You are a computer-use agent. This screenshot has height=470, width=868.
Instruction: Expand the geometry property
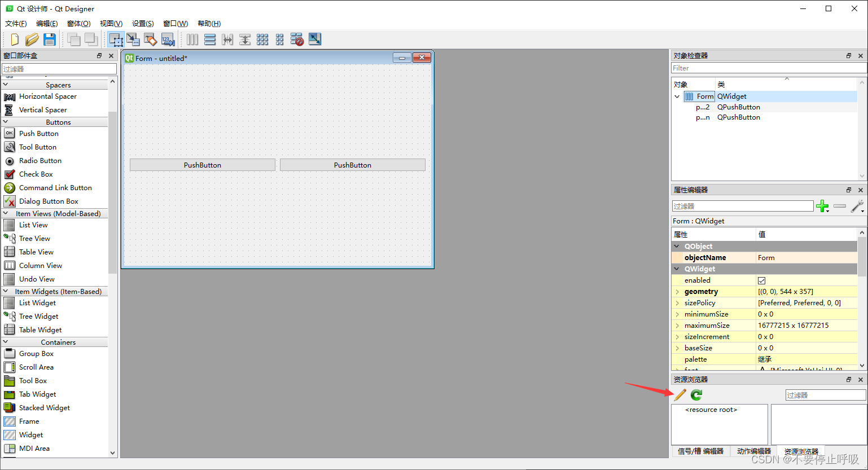(x=677, y=291)
